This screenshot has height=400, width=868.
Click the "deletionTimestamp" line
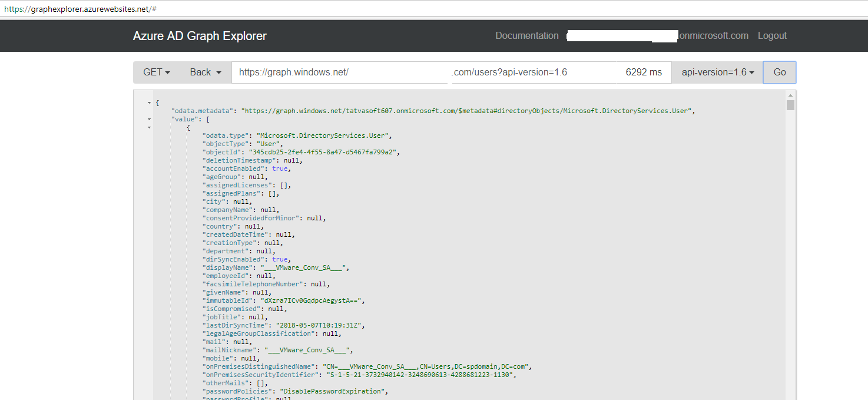coord(252,160)
